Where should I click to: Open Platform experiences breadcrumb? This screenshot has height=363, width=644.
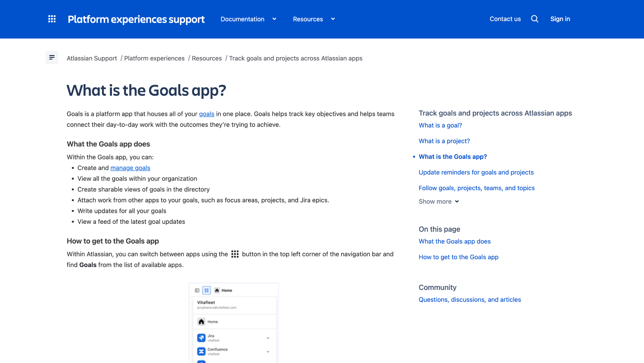tap(154, 58)
